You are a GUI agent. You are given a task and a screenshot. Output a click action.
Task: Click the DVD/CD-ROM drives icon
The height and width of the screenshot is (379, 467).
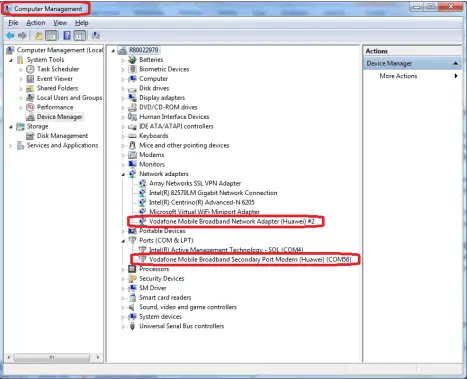coord(132,107)
